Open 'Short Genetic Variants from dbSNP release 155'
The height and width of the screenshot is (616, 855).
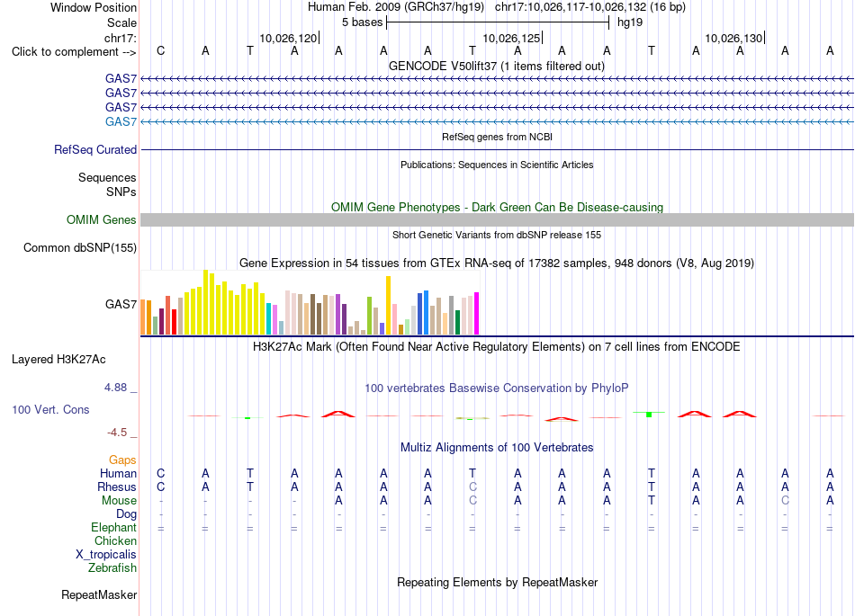click(497, 235)
